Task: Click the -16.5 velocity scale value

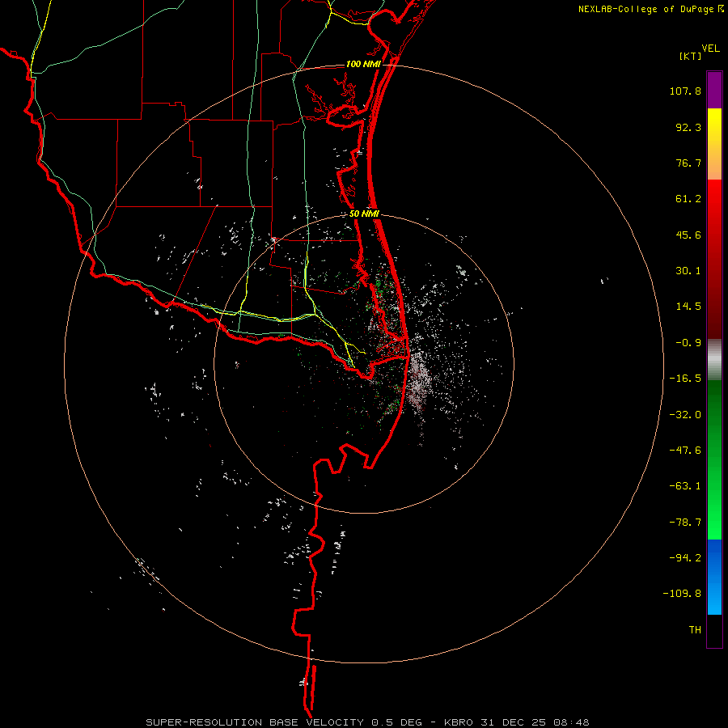Action: 685,379
